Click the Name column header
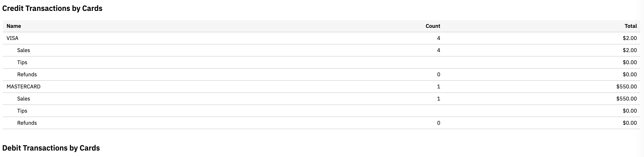The width and height of the screenshot is (644, 157). (14, 26)
